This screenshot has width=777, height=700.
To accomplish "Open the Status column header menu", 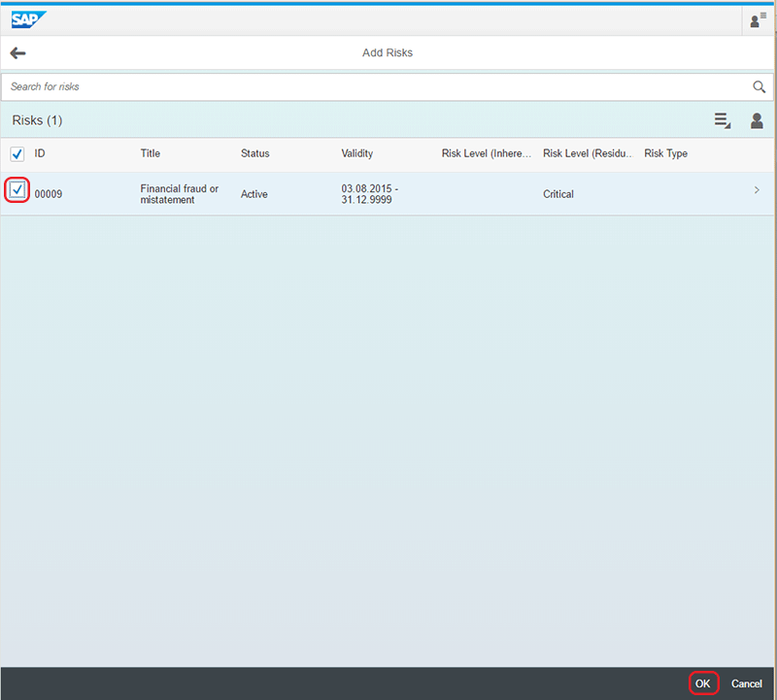I will 255,153.
